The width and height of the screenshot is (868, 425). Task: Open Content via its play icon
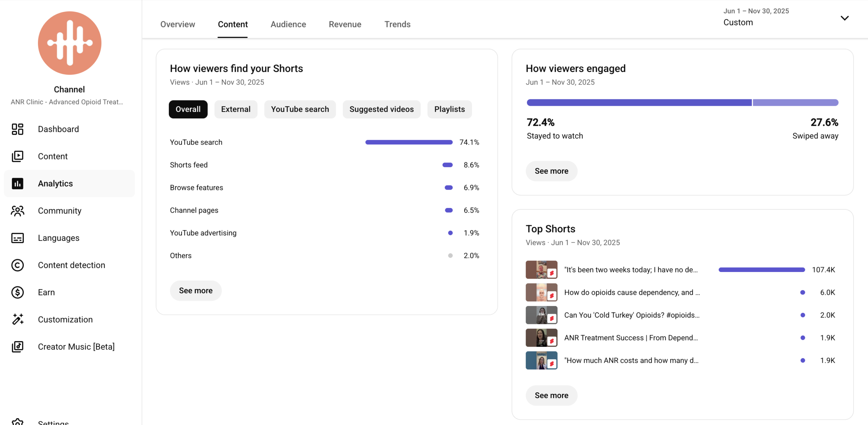coord(17,156)
